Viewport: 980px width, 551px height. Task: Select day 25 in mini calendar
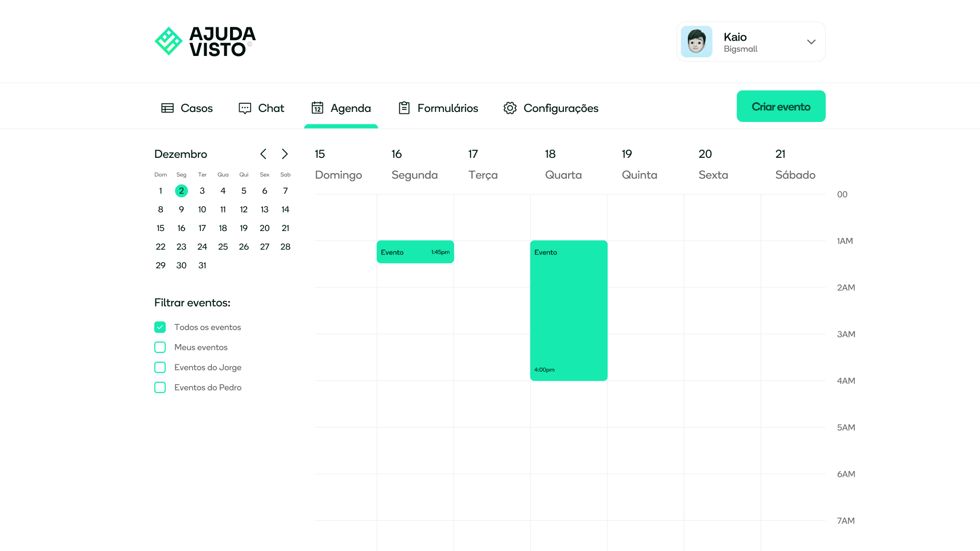click(223, 247)
